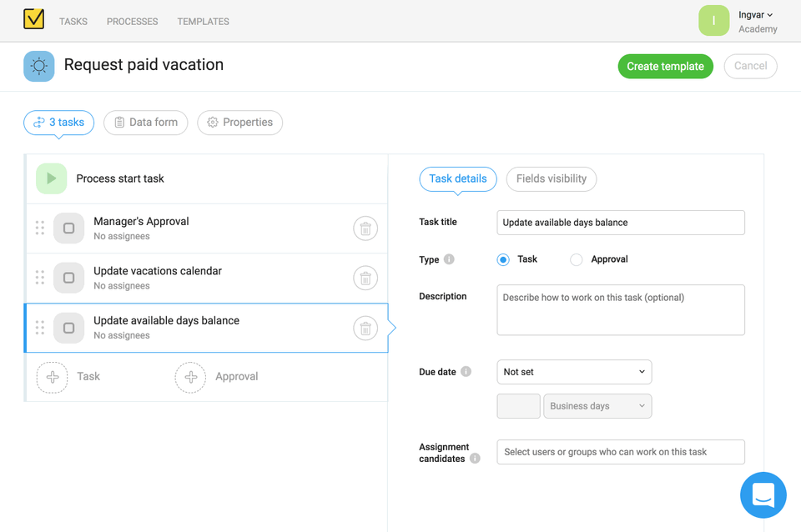
Task: Go to Processes in top navigation
Action: pos(132,22)
